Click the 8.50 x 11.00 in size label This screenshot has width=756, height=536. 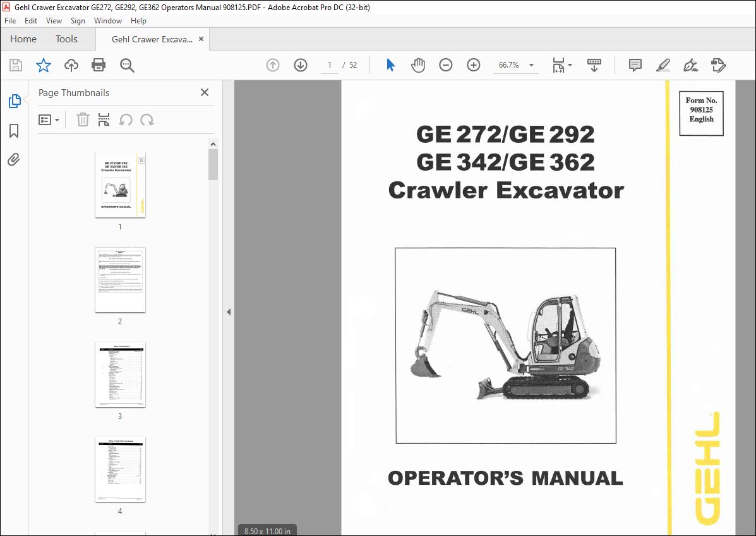(267, 531)
